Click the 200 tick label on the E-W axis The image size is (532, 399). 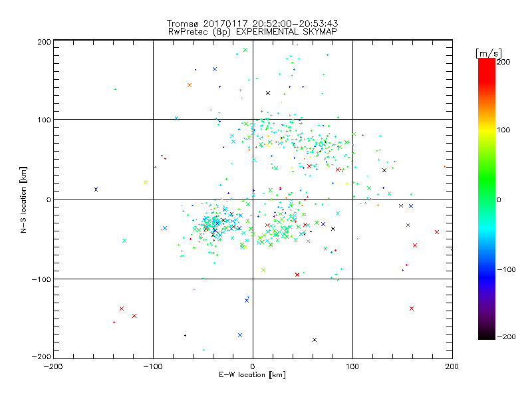(452, 366)
